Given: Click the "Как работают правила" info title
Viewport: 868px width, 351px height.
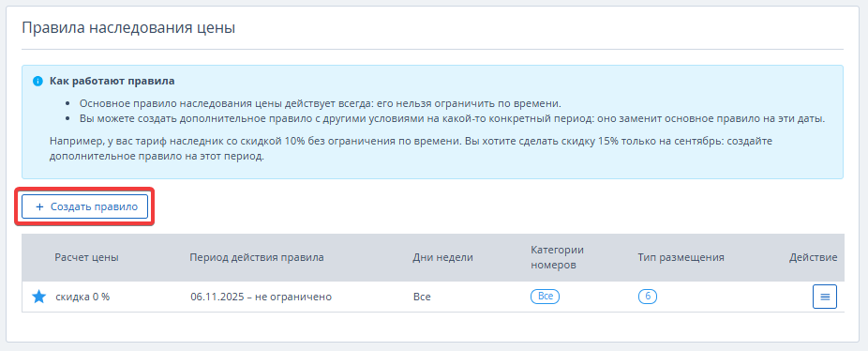Looking at the screenshot, I should click(112, 82).
